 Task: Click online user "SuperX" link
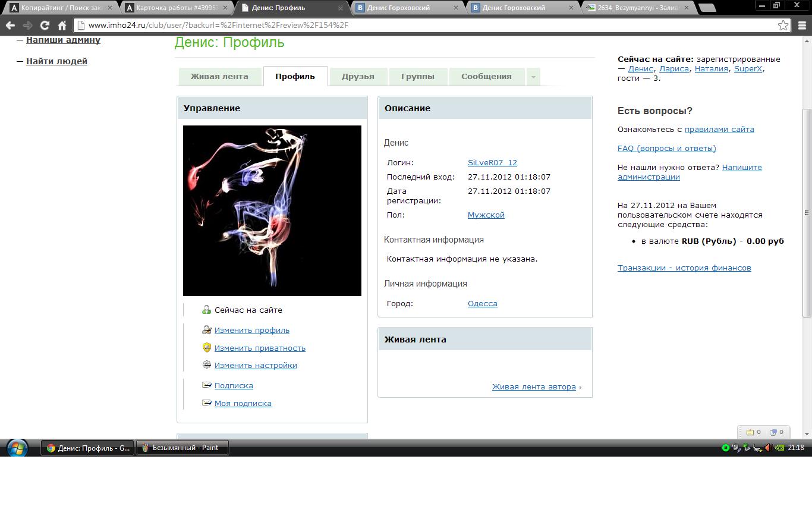[748, 68]
